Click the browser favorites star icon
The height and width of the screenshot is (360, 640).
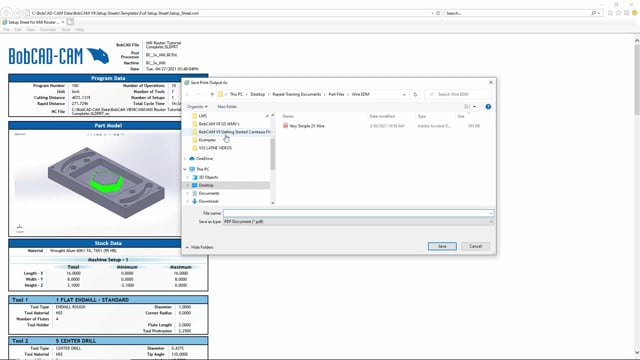[618, 13]
